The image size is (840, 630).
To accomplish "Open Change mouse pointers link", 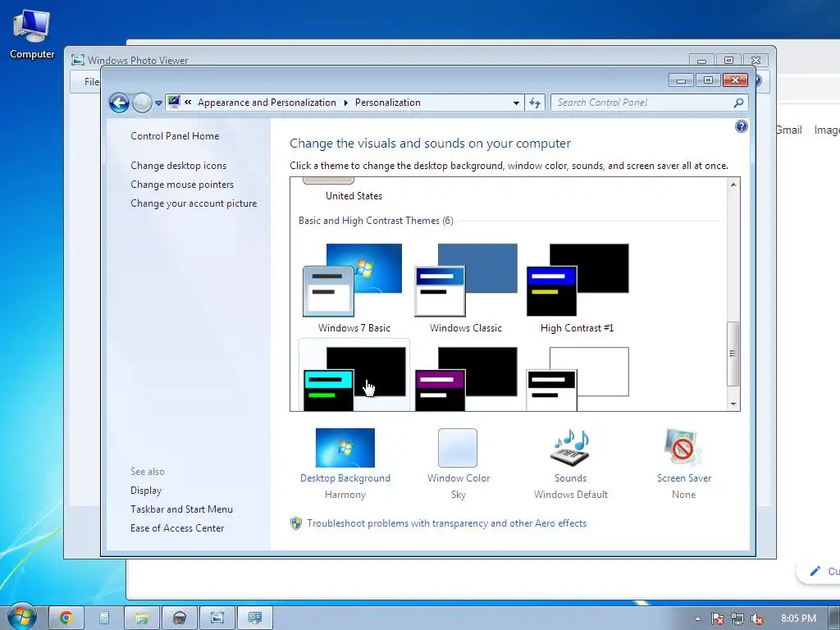I will click(x=182, y=185).
